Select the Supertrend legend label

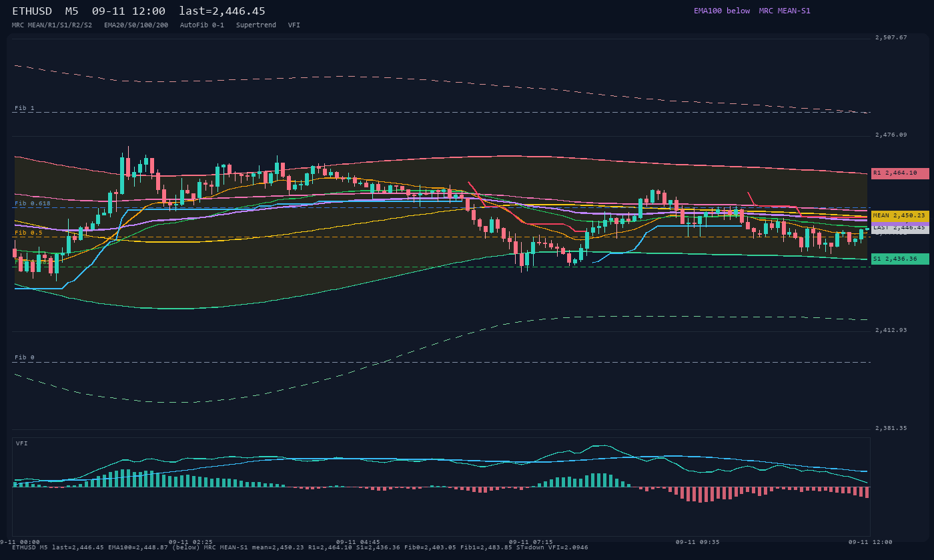[x=256, y=25]
